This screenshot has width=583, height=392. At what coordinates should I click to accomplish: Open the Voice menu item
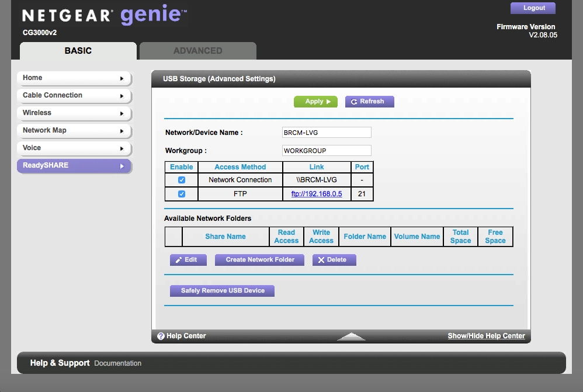(x=74, y=148)
